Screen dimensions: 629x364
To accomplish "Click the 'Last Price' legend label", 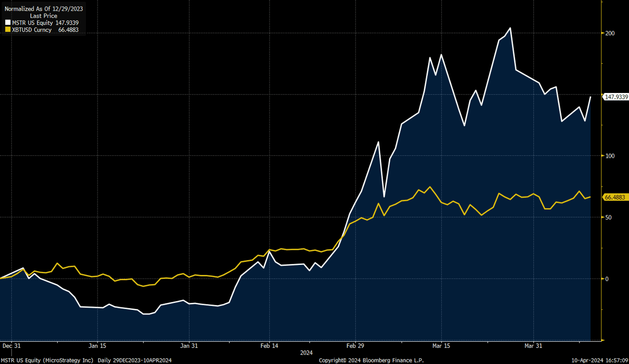I will [x=43, y=16].
